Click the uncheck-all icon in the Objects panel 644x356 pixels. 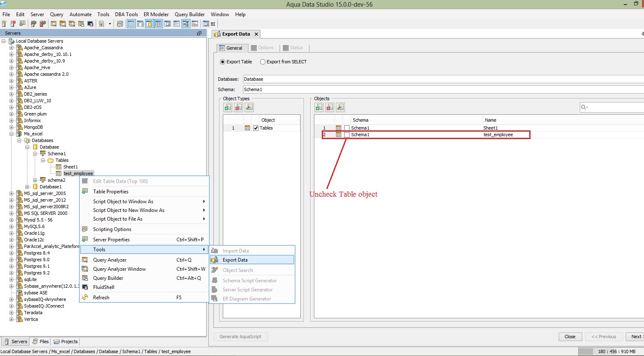tap(330, 108)
